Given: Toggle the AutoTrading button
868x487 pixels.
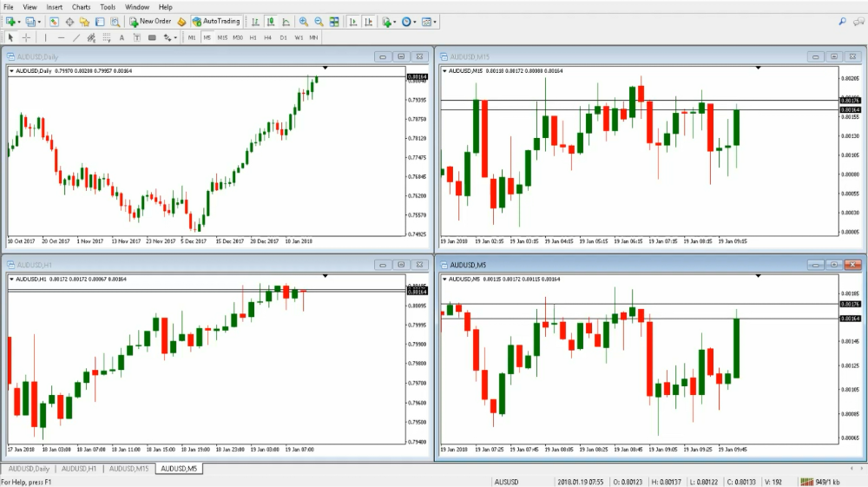Looking at the screenshot, I should (216, 22).
